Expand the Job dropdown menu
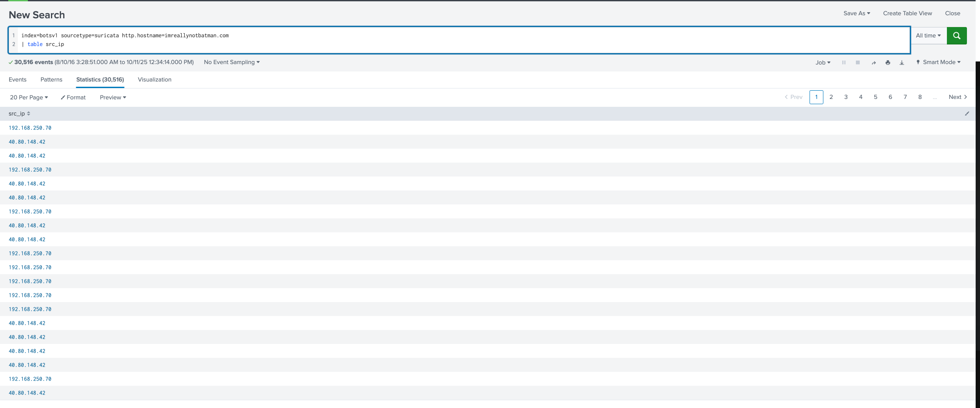 point(823,62)
